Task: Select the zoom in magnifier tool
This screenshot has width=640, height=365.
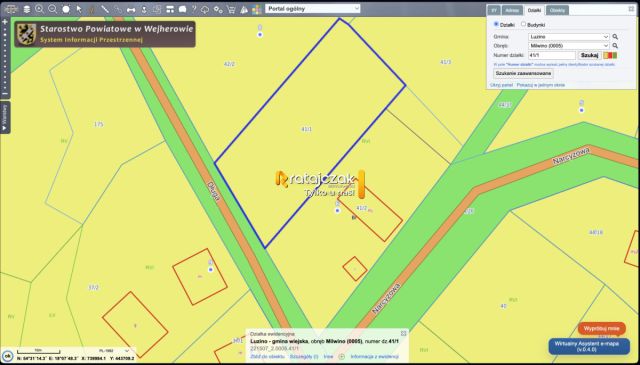Action: [40, 9]
